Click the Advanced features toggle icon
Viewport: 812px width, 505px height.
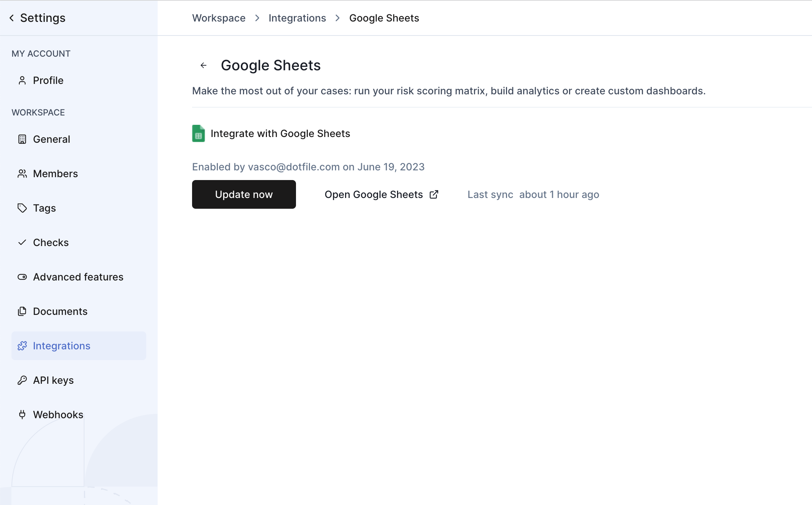22,277
